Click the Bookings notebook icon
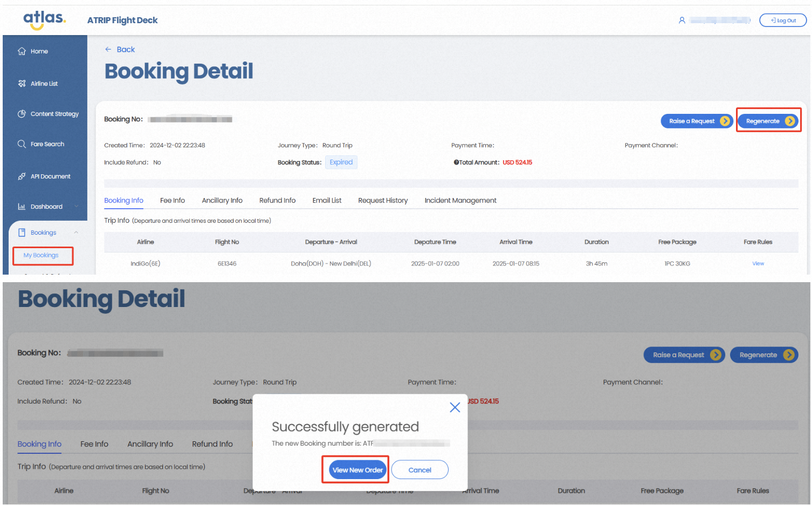 click(x=22, y=233)
